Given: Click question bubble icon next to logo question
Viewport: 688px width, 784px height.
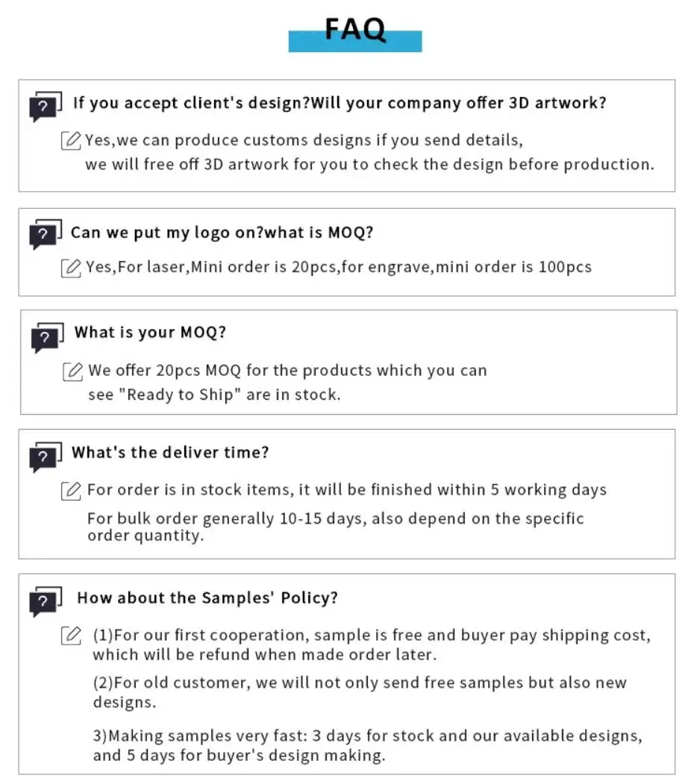Looking at the screenshot, I should click(x=45, y=234).
